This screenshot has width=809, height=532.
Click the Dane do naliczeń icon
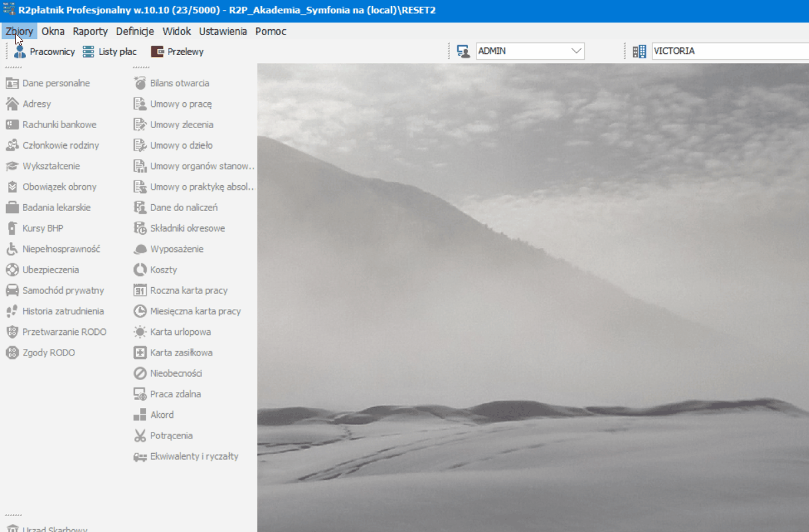click(x=140, y=208)
